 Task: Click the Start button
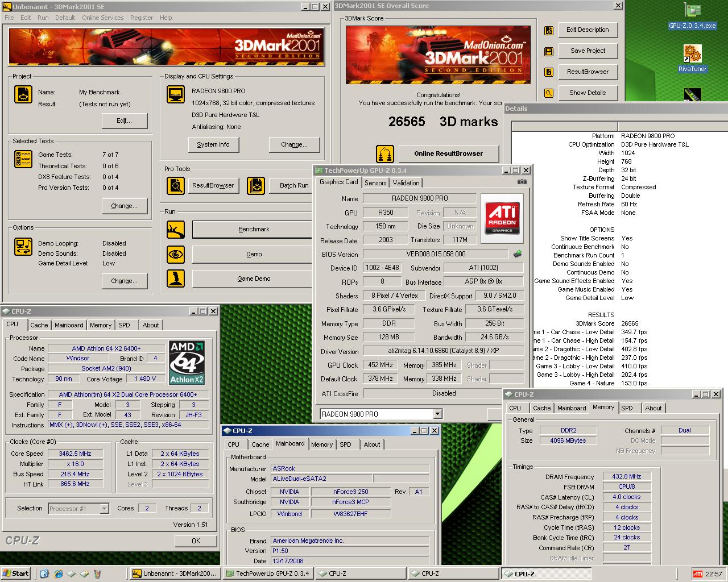(x=16, y=573)
